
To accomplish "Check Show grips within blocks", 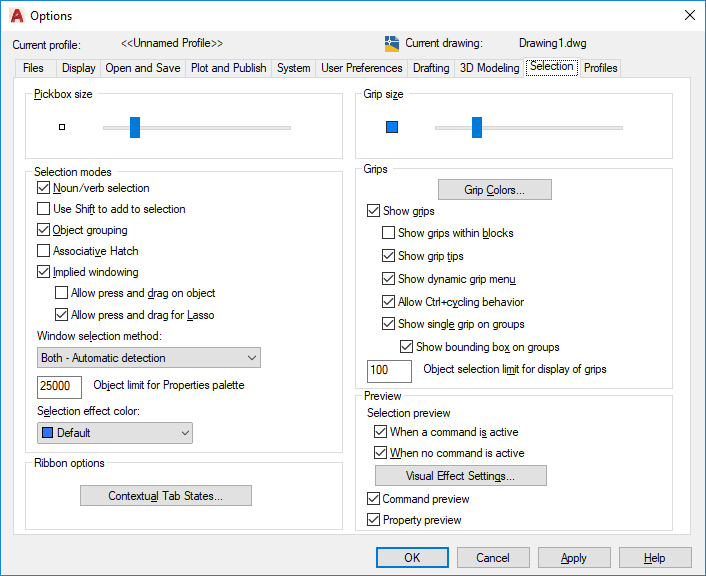I will pyautogui.click(x=389, y=233).
